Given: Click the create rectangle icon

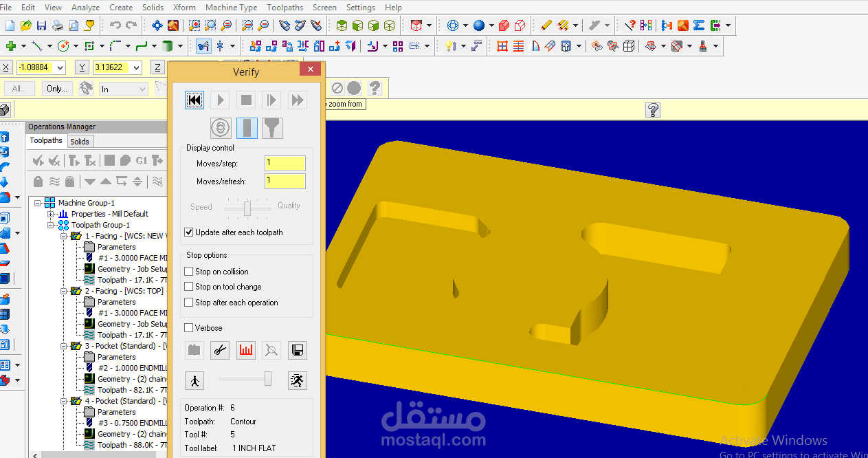Looking at the screenshot, I should 89,46.
